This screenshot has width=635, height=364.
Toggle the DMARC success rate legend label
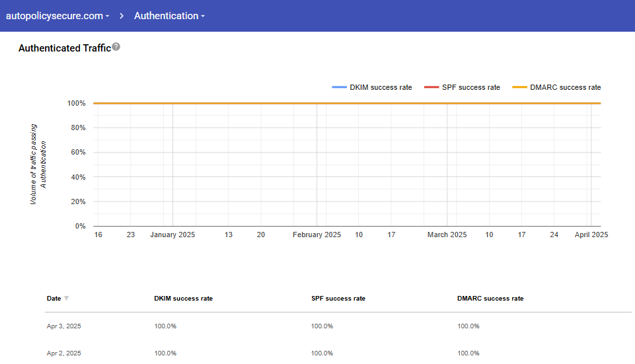click(x=565, y=87)
